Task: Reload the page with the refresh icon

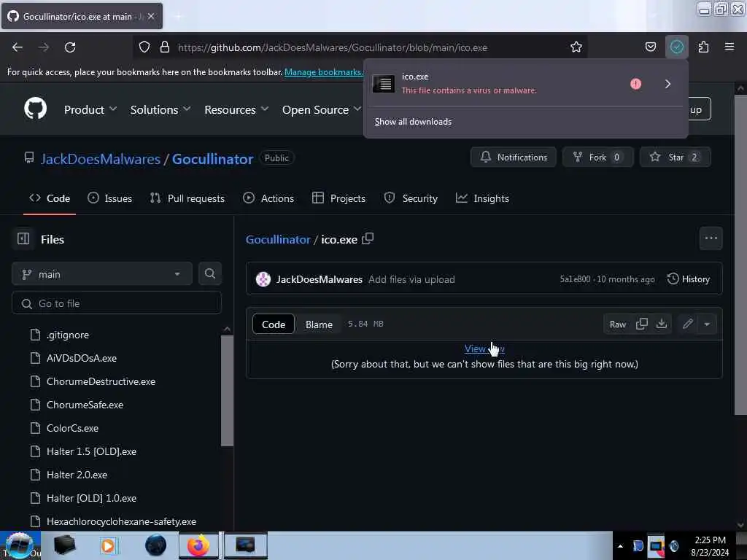Action: coord(70,47)
